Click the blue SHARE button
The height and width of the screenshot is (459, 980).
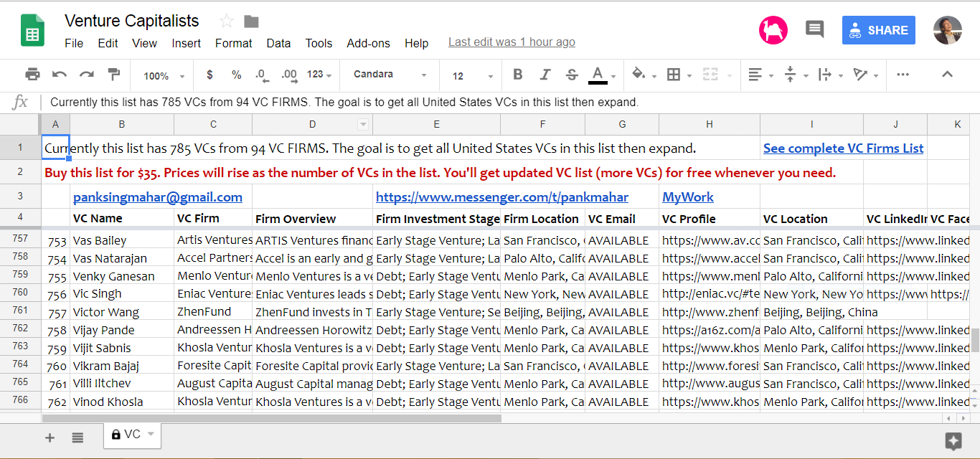click(x=878, y=30)
